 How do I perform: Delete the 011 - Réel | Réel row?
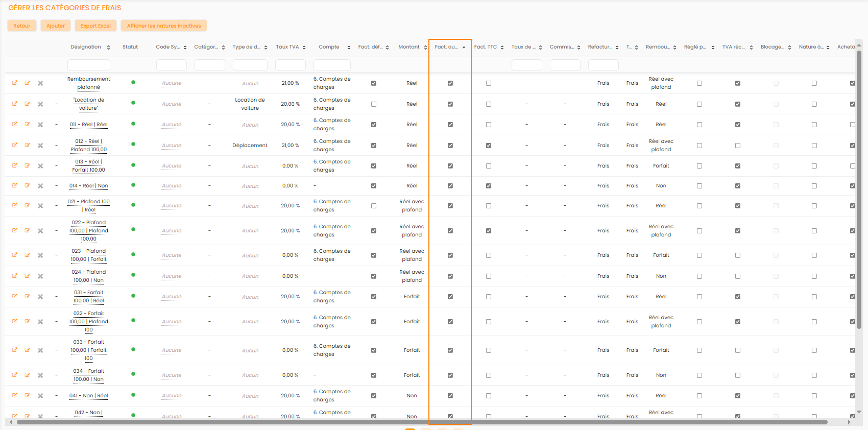click(40, 125)
